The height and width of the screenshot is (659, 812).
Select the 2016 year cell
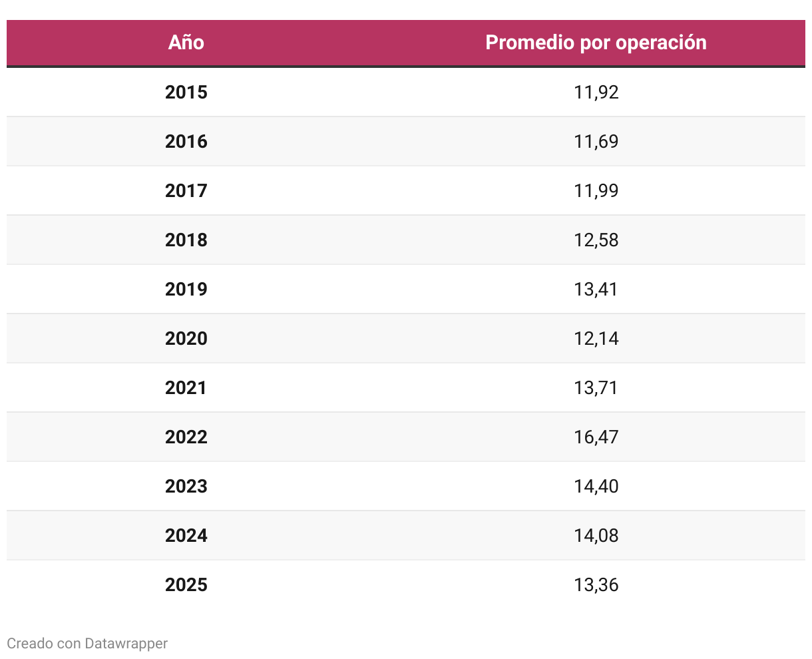point(186,141)
